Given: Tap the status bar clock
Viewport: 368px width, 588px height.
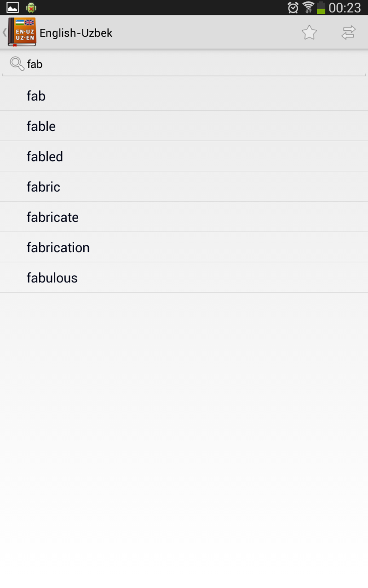Looking at the screenshot, I should coord(345,8).
